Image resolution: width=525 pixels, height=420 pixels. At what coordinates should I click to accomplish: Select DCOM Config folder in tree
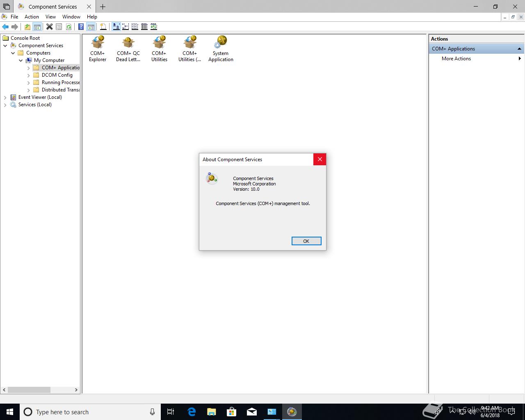57,75
